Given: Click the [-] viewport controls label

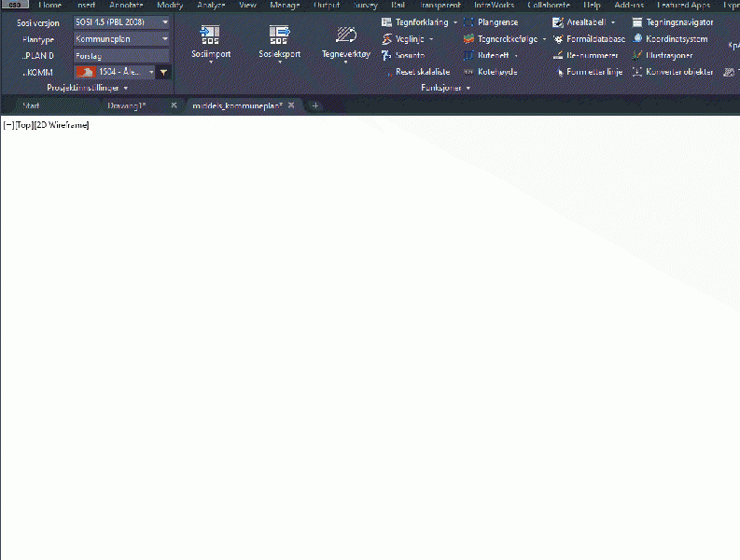Looking at the screenshot, I should click(x=8, y=125).
